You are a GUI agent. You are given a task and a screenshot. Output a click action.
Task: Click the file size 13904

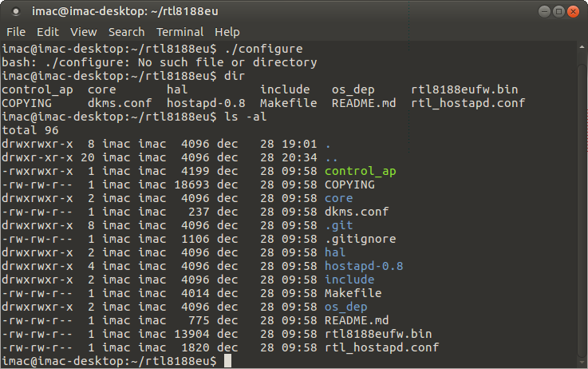(x=192, y=334)
